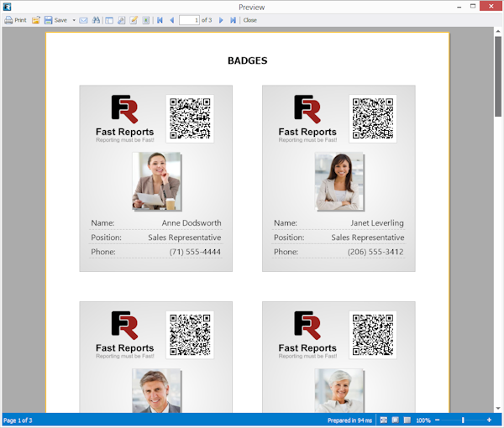Click Janet Leverling's photo
Viewport: 504px width, 428px height.
(339, 181)
